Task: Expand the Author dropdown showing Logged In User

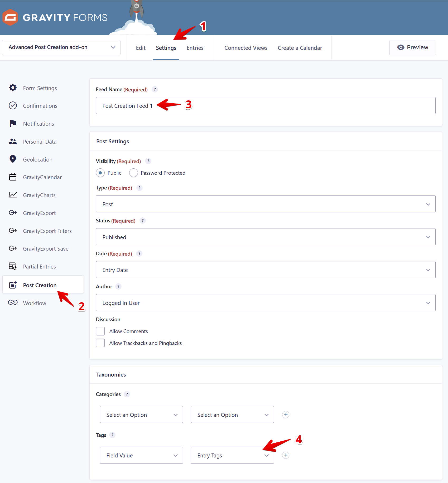Action: (x=266, y=303)
